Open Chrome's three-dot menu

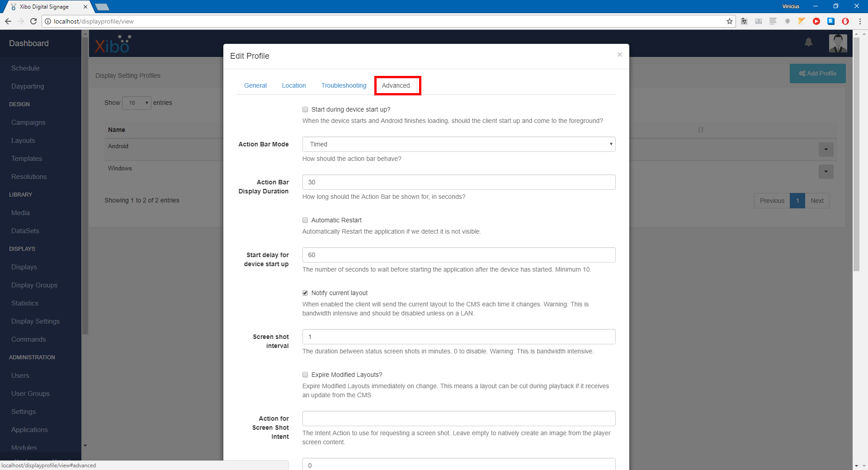pos(860,21)
